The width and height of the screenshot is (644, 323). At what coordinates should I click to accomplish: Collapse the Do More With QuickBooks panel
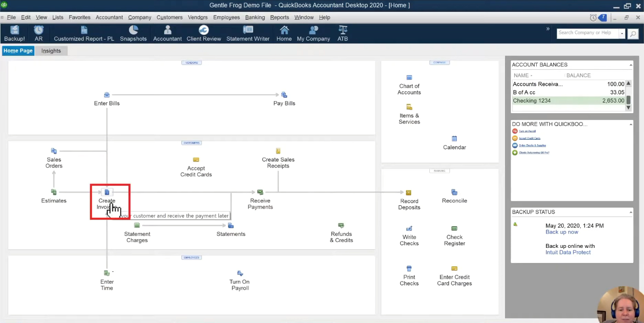(x=631, y=124)
